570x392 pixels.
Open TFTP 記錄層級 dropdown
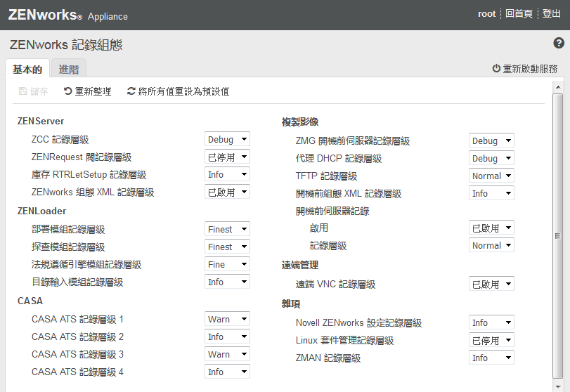tap(491, 176)
